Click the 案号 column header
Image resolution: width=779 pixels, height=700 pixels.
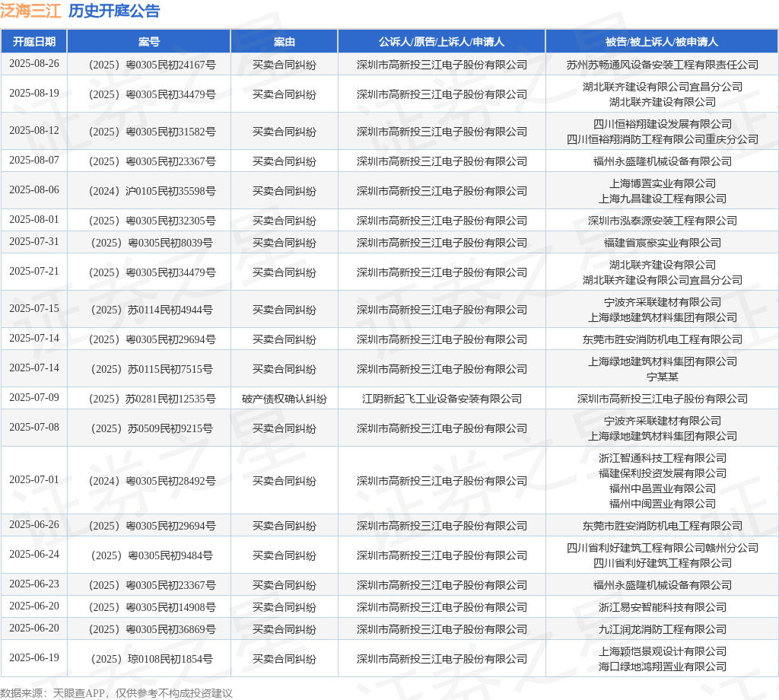pyautogui.click(x=148, y=42)
